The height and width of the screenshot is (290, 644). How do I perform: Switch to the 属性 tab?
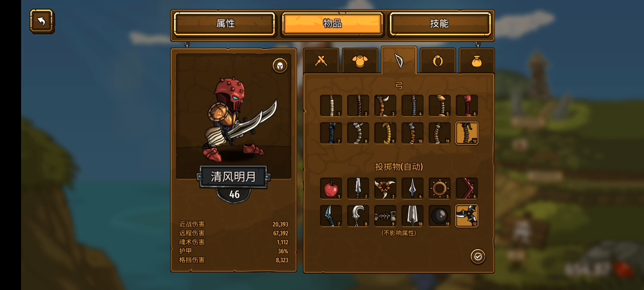[225, 24]
